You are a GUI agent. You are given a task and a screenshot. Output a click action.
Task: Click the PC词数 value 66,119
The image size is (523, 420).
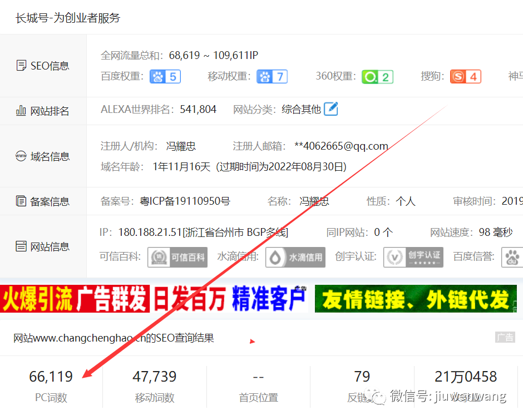click(51, 377)
